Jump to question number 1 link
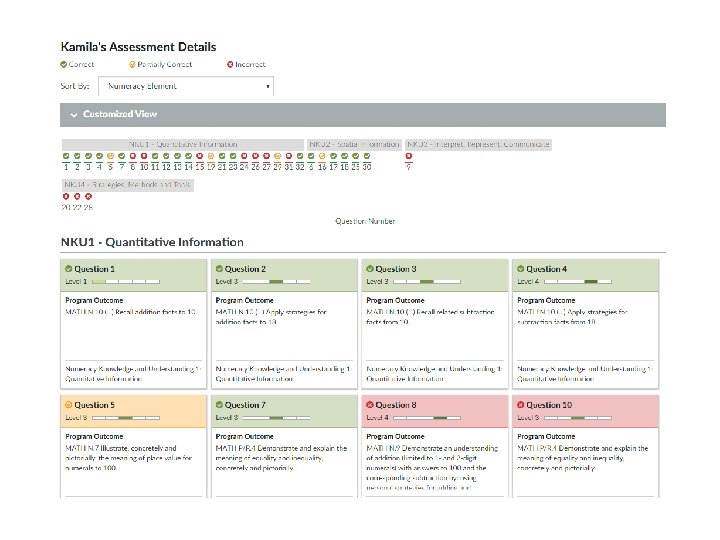The width and height of the screenshot is (720, 540). (x=66, y=167)
